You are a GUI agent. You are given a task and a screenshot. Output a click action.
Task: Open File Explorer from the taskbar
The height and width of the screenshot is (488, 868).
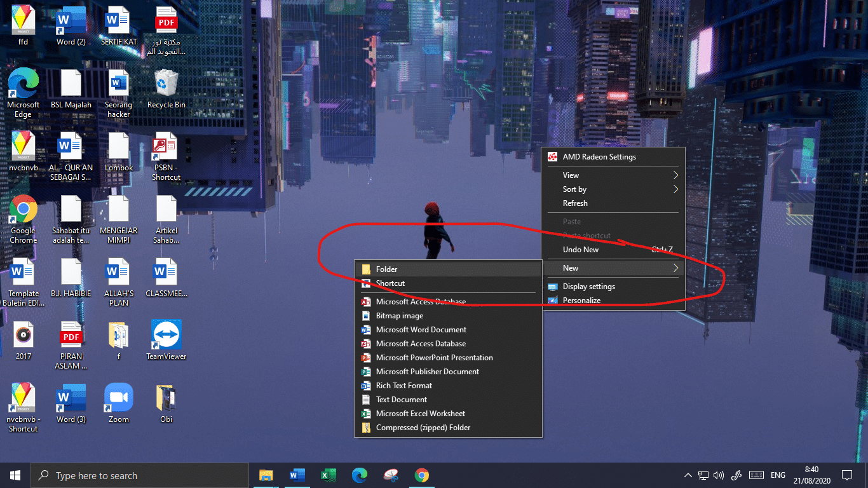point(266,475)
